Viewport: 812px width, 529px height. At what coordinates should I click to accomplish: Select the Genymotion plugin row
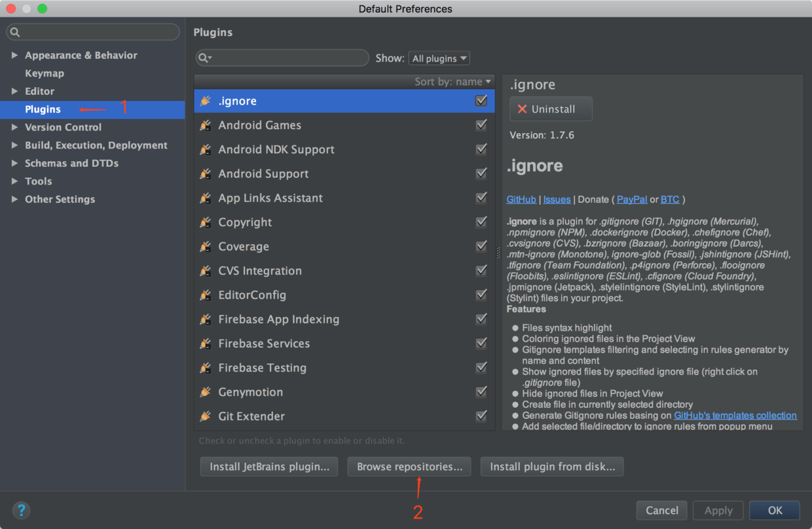[x=344, y=392]
